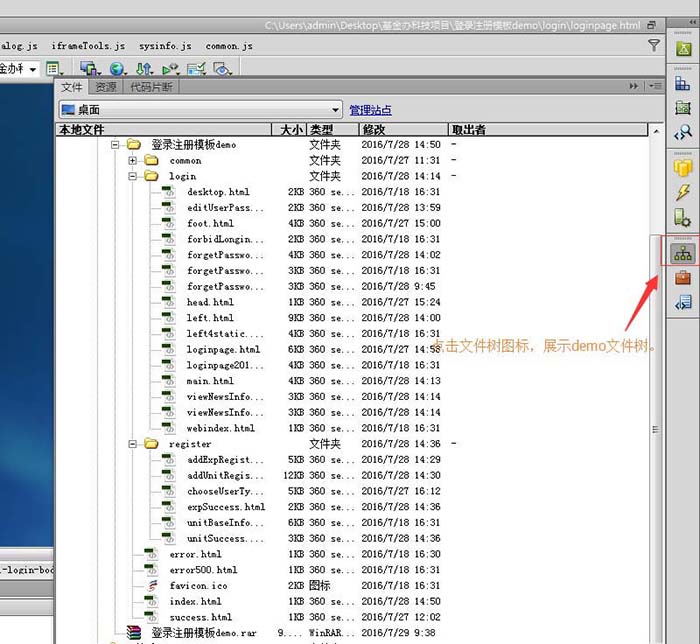Click the register folder icon
700x644 pixels.
coord(151,443)
